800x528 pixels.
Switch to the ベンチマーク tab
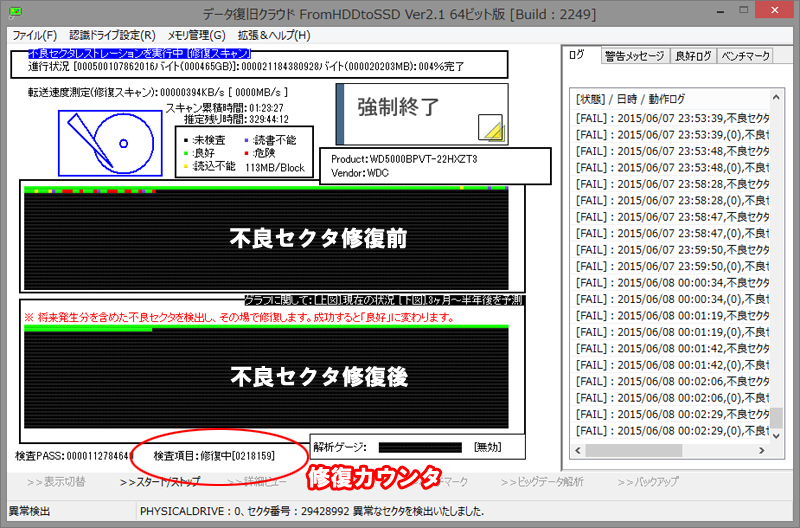745,56
